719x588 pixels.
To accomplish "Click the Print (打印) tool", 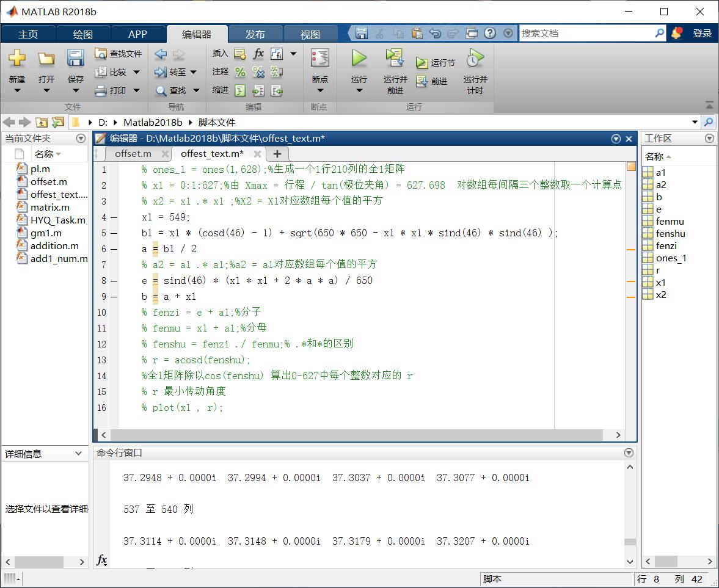I will [111, 90].
